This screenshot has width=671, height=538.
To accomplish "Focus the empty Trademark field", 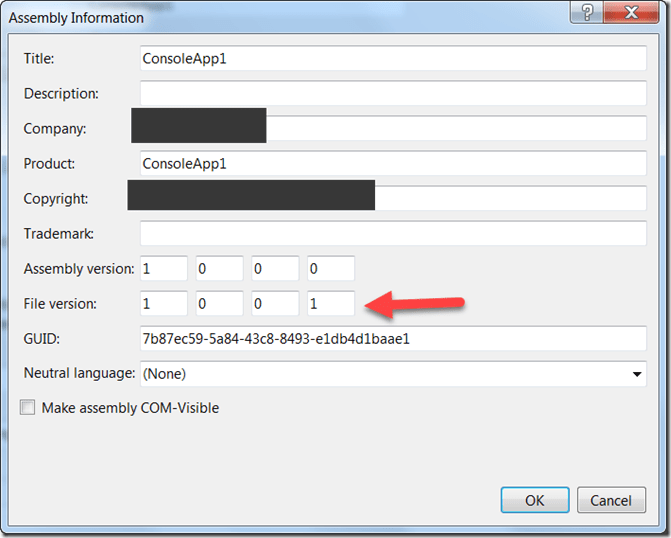I will (393, 233).
